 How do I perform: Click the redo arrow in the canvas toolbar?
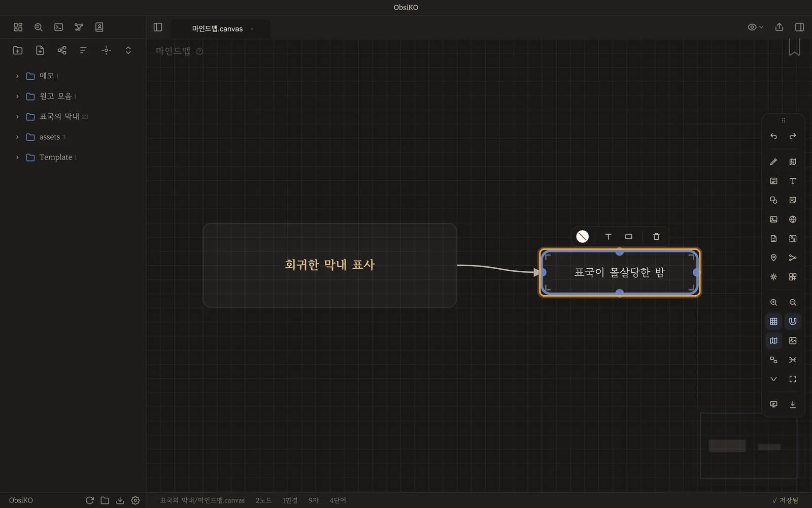793,136
